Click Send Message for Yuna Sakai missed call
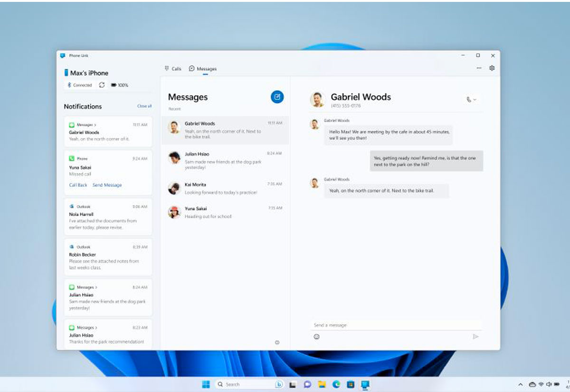The height and width of the screenshot is (392, 570). (x=107, y=185)
